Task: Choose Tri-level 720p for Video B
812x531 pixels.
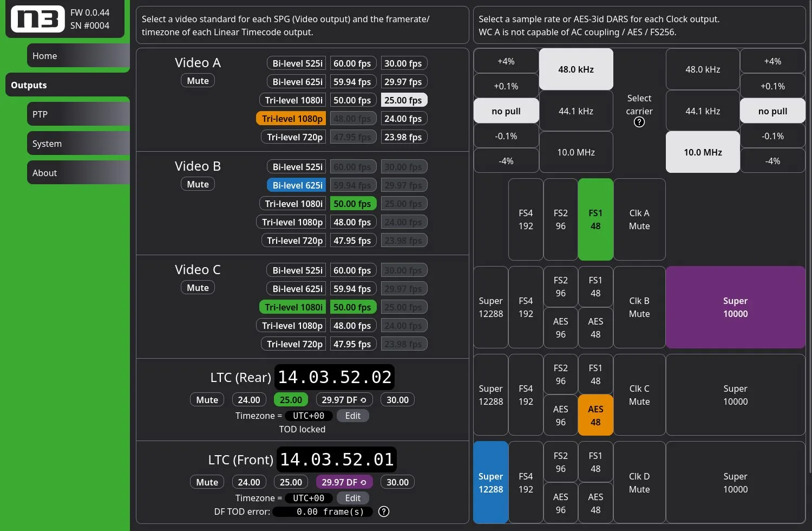Action: click(294, 241)
